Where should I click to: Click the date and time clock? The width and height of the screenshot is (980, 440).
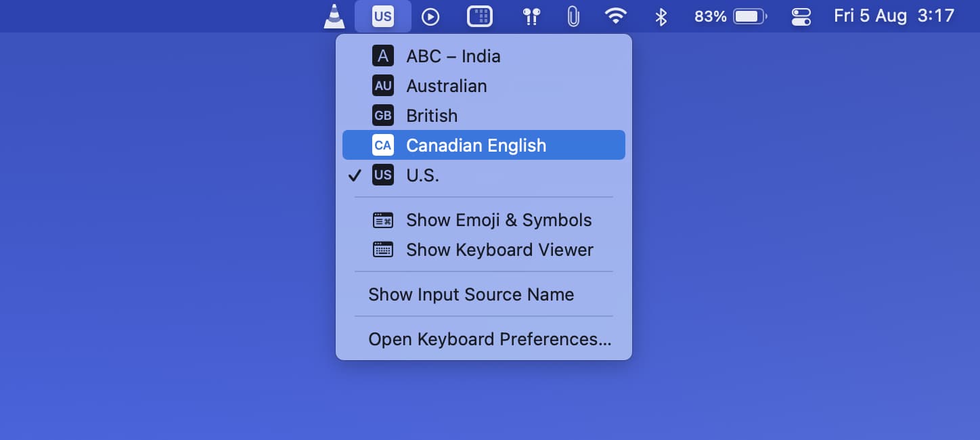[x=894, y=16]
